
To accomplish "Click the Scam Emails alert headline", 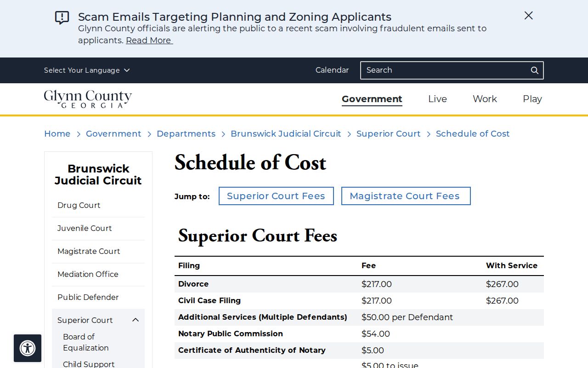I will [235, 17].
